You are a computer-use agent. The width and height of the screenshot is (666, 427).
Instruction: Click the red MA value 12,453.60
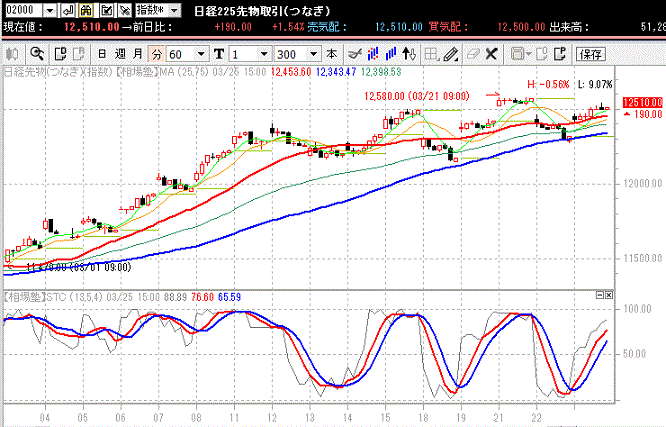point(291,72)
